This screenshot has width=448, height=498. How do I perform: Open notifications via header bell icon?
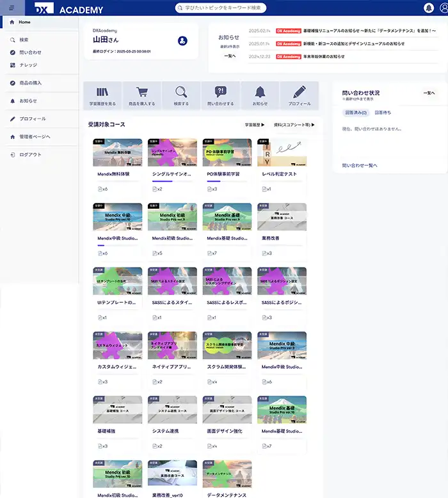428,8
